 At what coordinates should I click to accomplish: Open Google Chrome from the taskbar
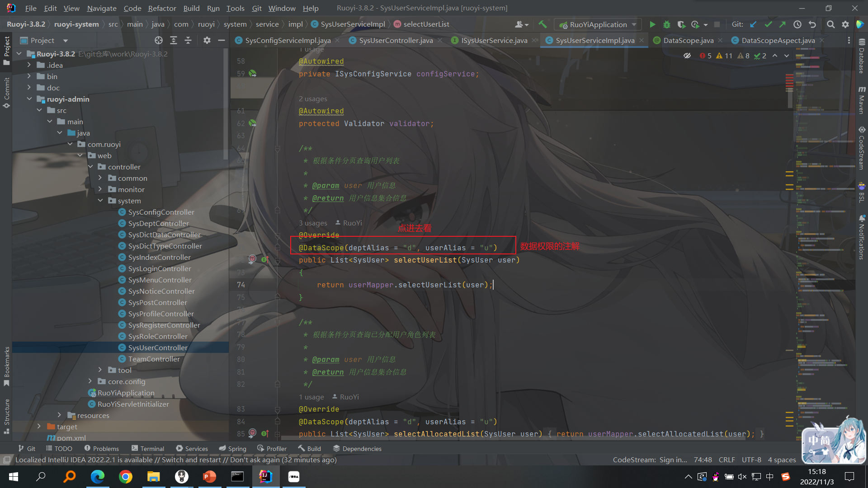point(126,477)
